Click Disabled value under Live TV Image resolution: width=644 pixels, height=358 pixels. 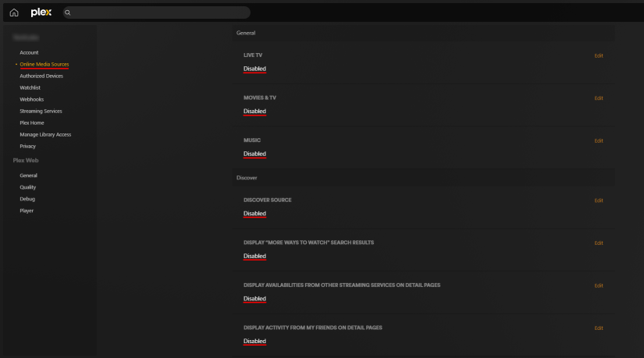(254, 69)
